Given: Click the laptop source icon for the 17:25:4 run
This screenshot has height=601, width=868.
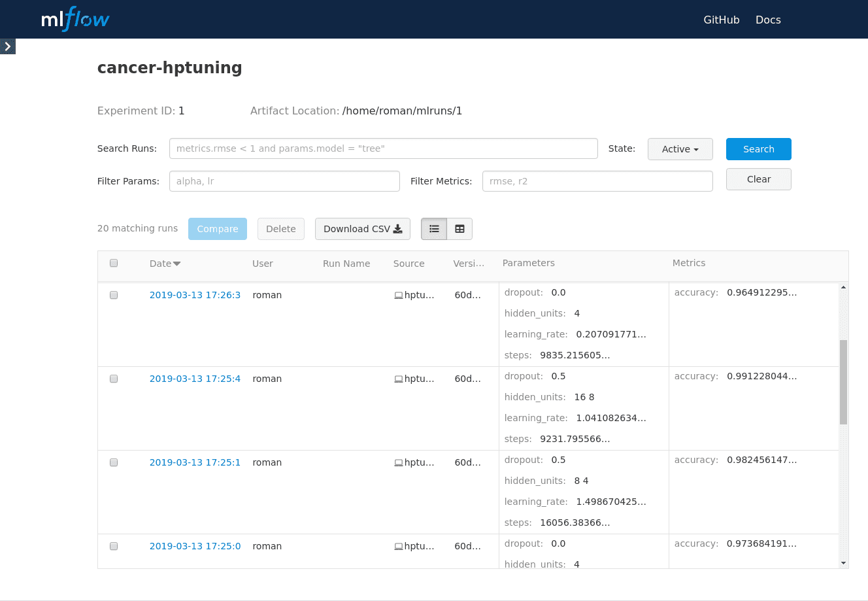Looking at the screenshot, I should point(398,379).
